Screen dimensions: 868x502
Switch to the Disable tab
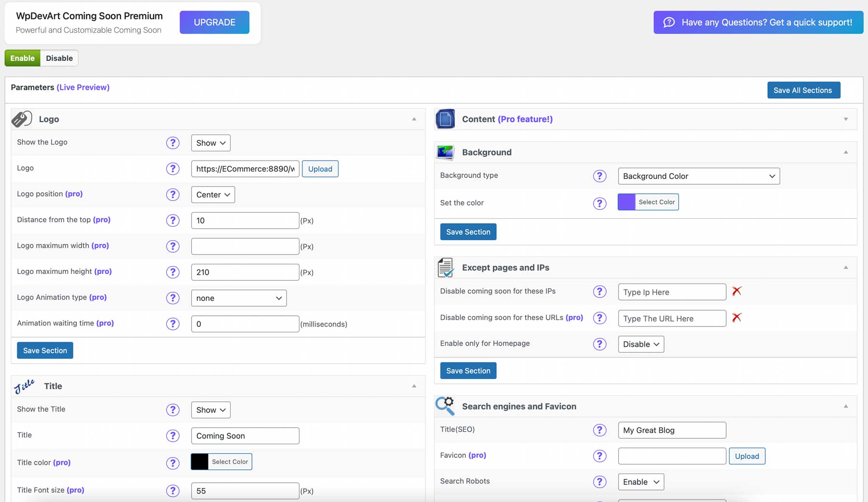59,58
